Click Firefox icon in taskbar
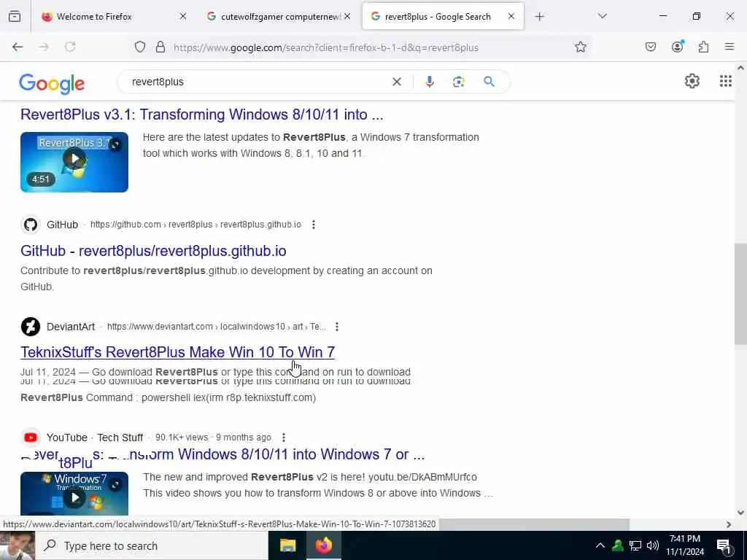This screenshot has height=560, width=747. (323, 545)
